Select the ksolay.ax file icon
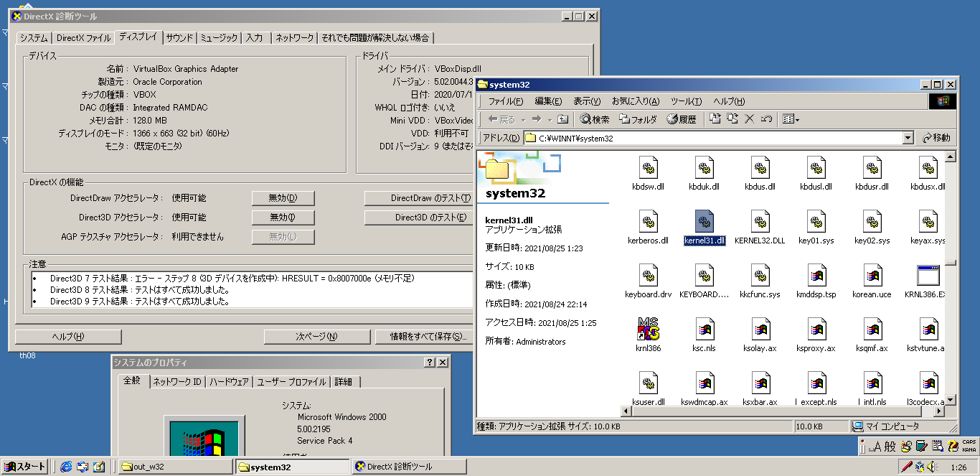Viewport: 980px width, 476px height. pyautogui.click(x=760, y=330)
